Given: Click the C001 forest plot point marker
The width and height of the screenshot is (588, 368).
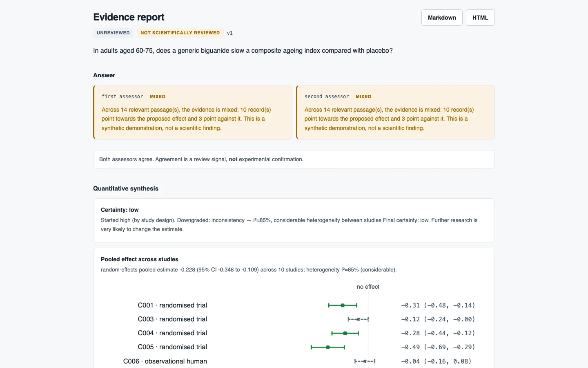Looking at the screenshot, I should click(343, 305).
